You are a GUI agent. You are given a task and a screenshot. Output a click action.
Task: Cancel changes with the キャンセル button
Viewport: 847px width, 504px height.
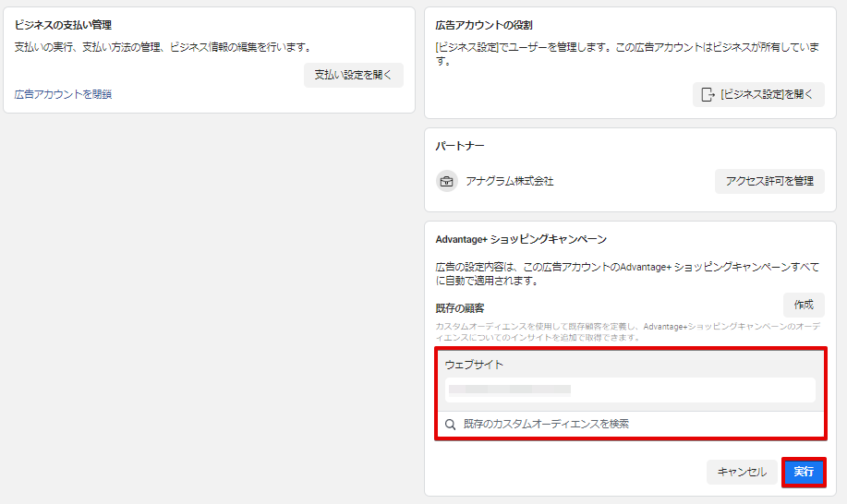coord(742,472)
